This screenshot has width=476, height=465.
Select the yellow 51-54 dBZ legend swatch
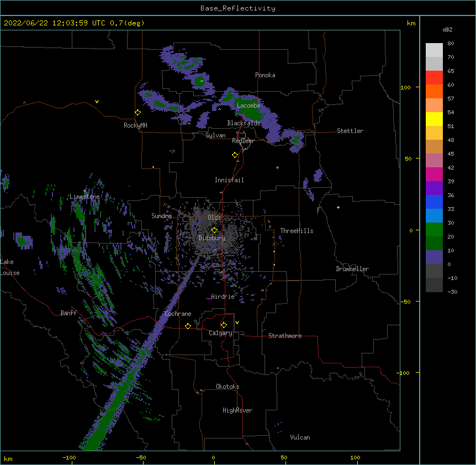[434, 119]
